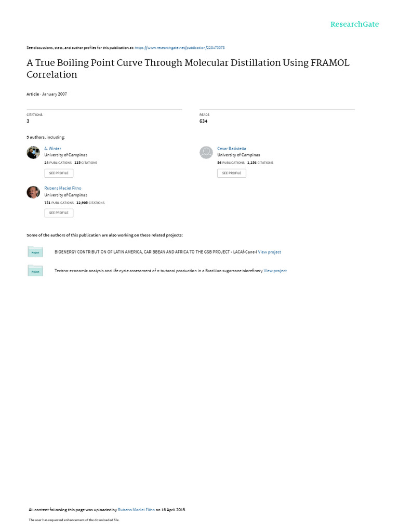Click Rubens Maciel Filho's profile photo
Screen dimensions: 399x532
click(x=33, y=192)
